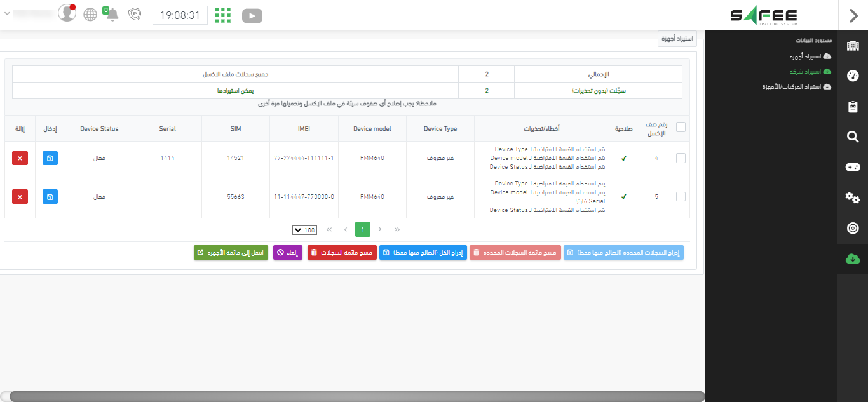Select استيراد المركبات/الأجهزة in the side menu
The height and width of the screenshot is (402, 868).
796,87
